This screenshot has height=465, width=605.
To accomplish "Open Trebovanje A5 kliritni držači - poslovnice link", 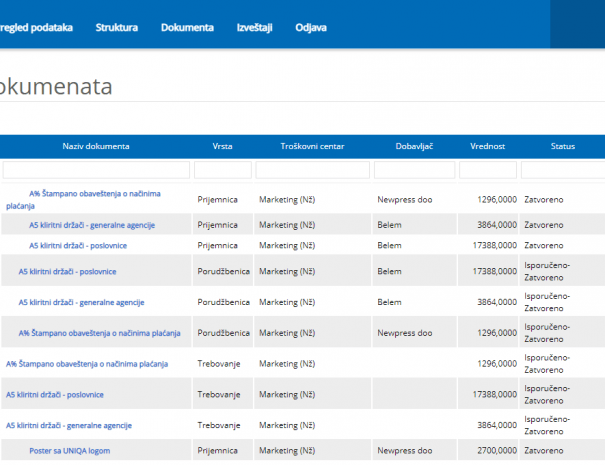I will (55, 395).
